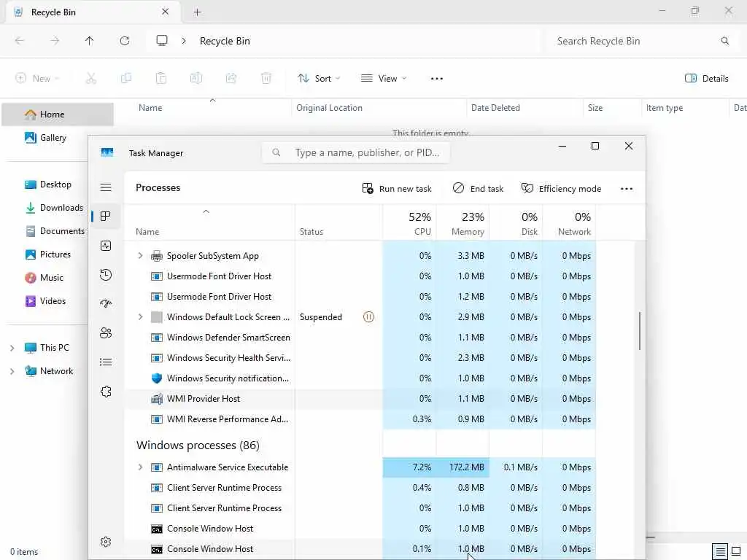
Task: Click the Share icon in Explorer toolbar
Action: pos(231,79)
